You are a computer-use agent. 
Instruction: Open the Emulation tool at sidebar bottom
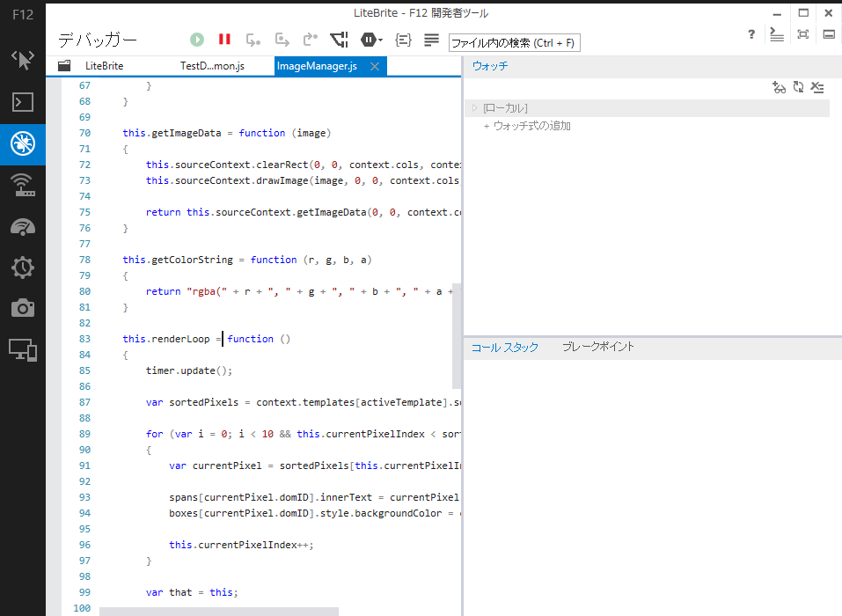[23, 349]
